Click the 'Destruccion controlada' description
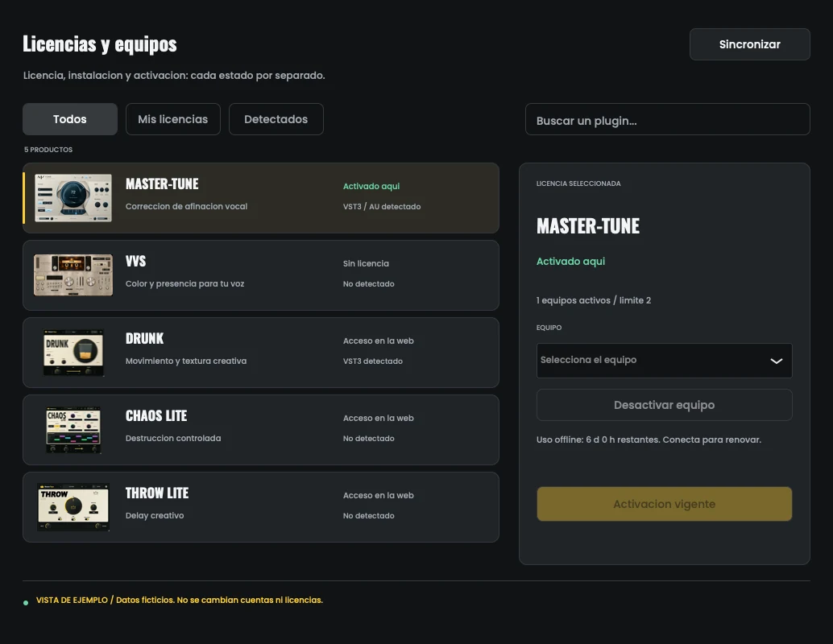Viewport: 833px width, 644px height. [173, 438]
